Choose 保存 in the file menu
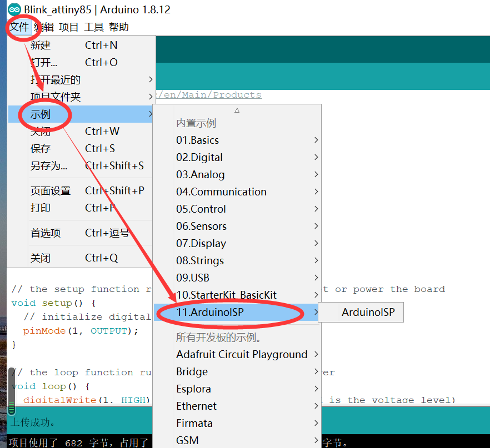The height and width of the screenshot is (448, 490). (81, 148)
